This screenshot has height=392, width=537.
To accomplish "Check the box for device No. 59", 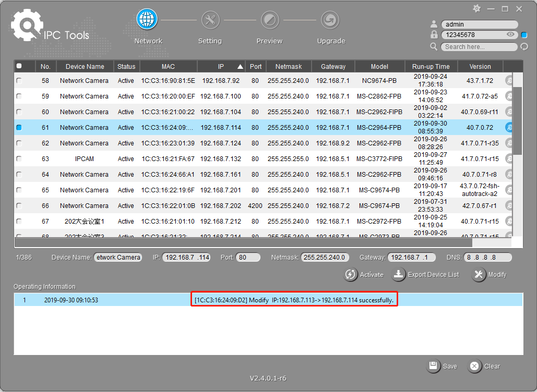I will (x=19, y=96).
